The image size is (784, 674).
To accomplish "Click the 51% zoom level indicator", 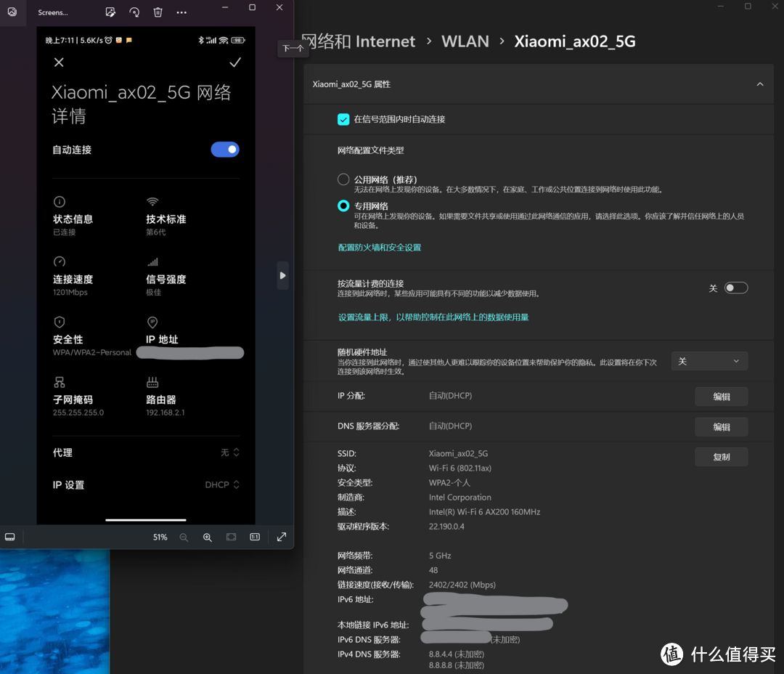I will click(x=160, y=537).
